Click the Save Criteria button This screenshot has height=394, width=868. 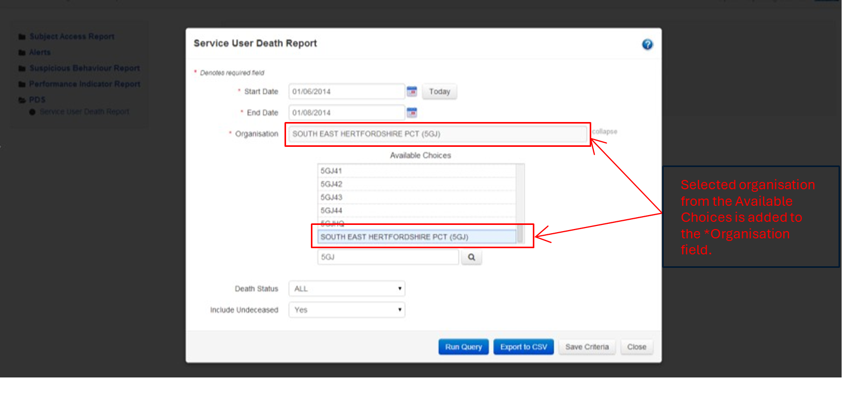point(587,347)
